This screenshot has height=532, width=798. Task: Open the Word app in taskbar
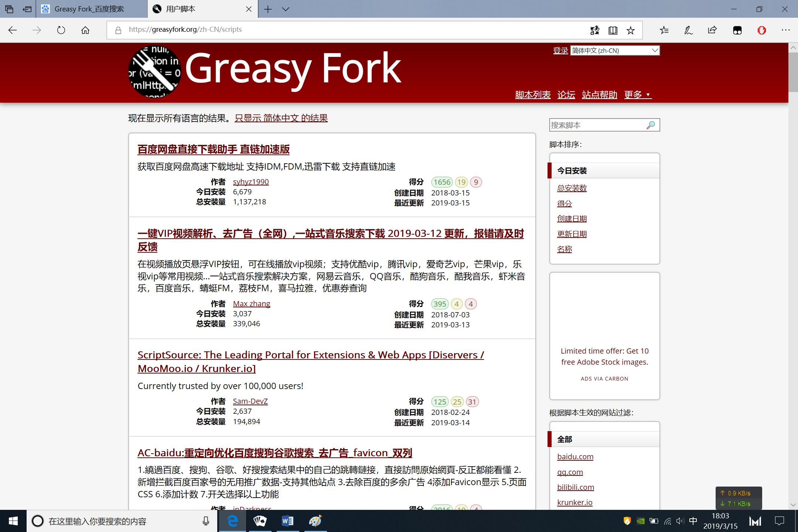[x=287, y=521]
